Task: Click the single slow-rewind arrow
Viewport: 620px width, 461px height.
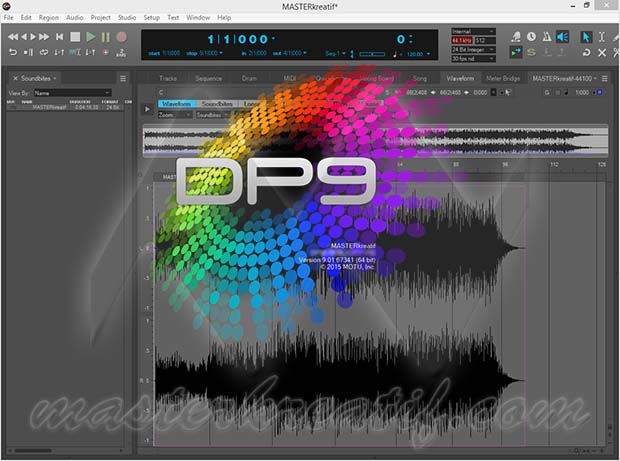Action: [24, 37]
